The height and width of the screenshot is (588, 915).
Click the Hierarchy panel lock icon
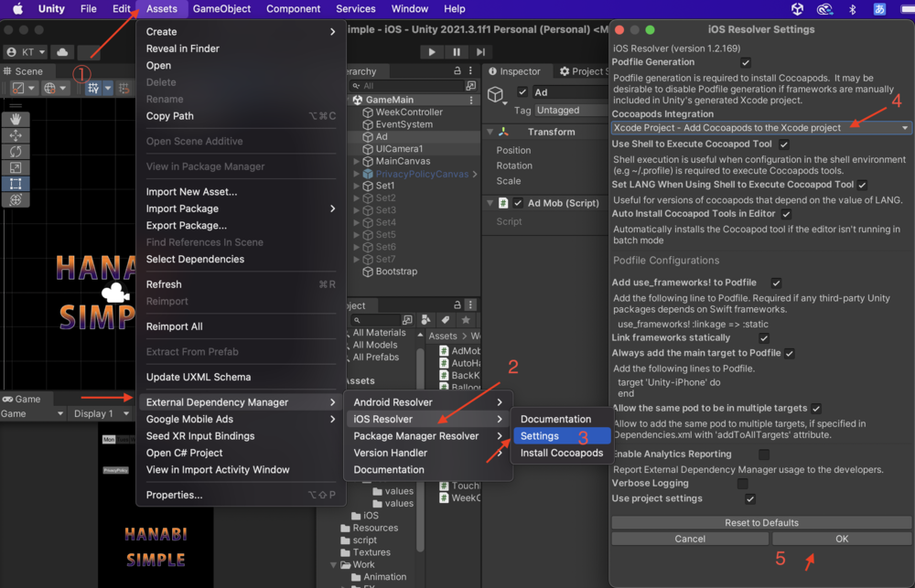pyautogui.click(x=457, y=70)
